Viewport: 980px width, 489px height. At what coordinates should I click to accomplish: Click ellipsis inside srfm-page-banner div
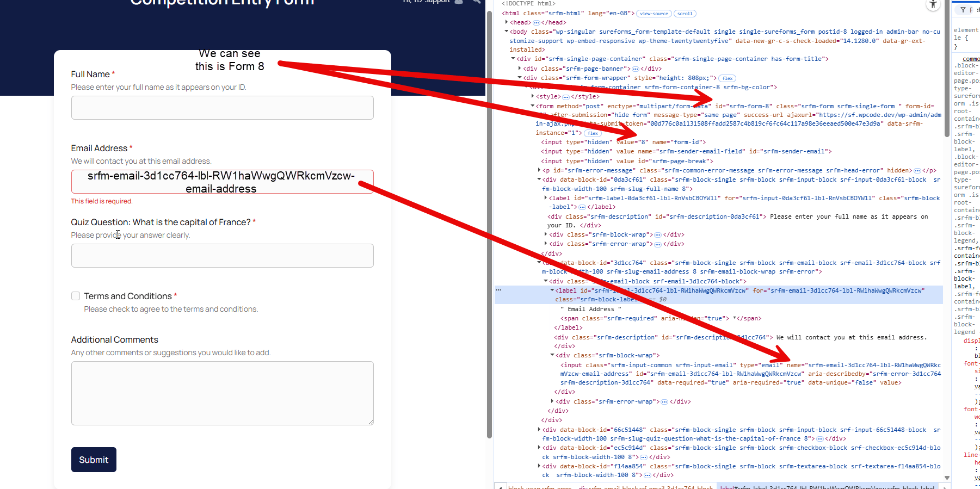coord(635,69)
